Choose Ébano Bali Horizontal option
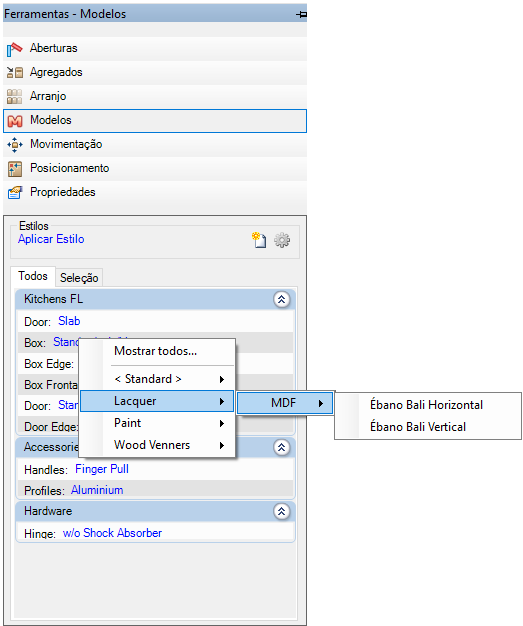This screenshot has height=626, width=523. (426, 405)
